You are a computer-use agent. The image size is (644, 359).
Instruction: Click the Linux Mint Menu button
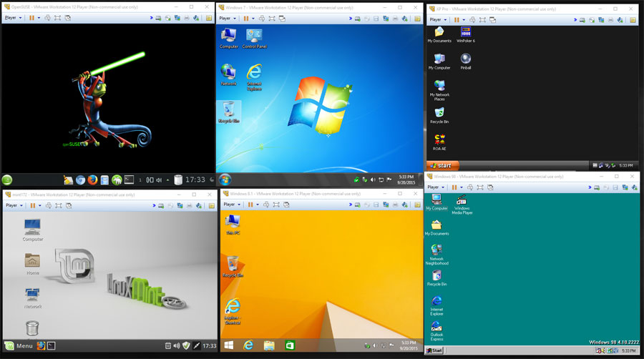click(x=19, y=346)
